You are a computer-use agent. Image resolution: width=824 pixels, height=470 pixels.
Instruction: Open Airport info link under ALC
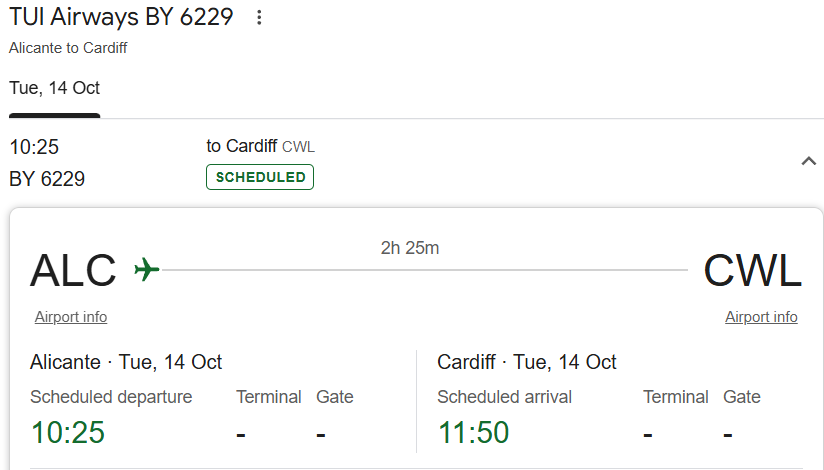(x=71, y=317)
